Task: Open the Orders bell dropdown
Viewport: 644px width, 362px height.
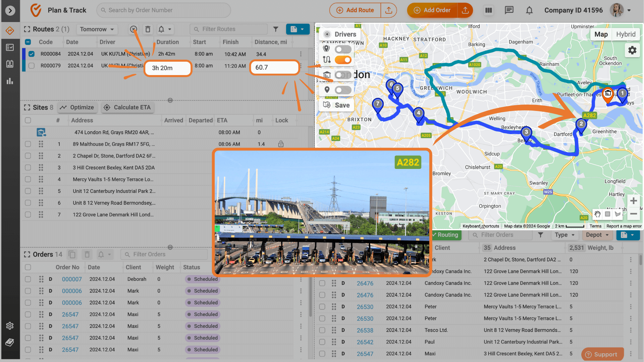Action: coord(104,254)
